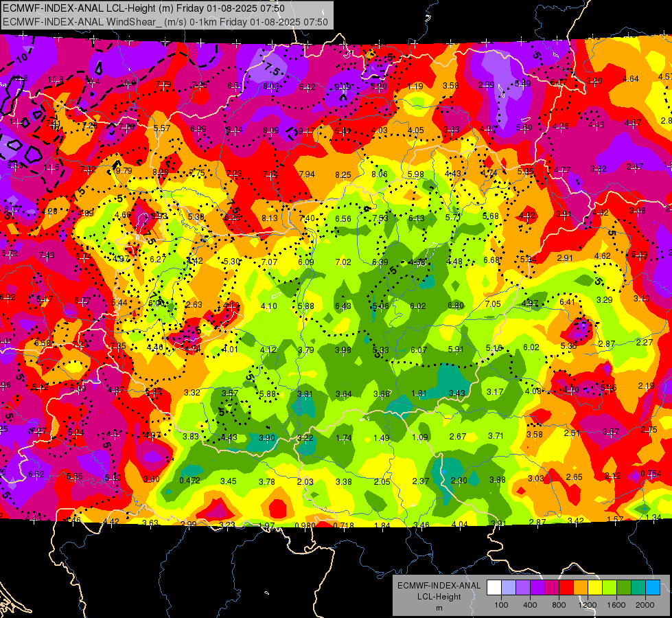Viewport: 672px width, 618px height.
Task: Select the teal legend swatch above 2000
Action: [x=638, y=587]
